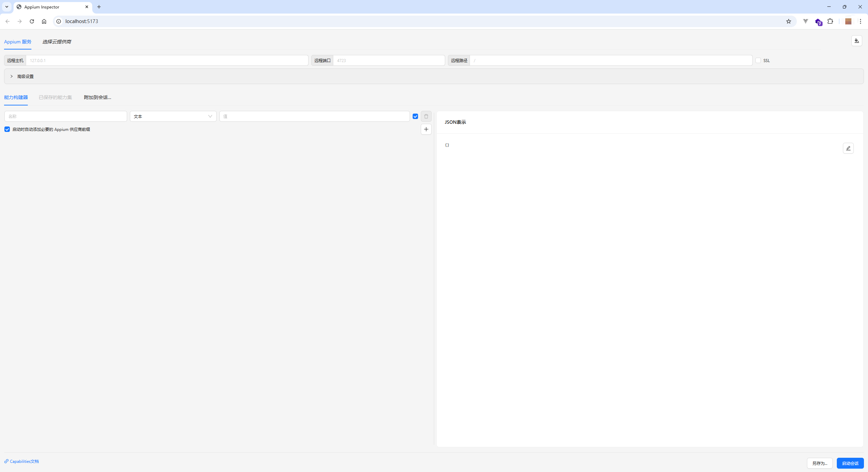Open the browser extensions puzzle icon
This screenshot has width=868, height=472.
(830, 21)
